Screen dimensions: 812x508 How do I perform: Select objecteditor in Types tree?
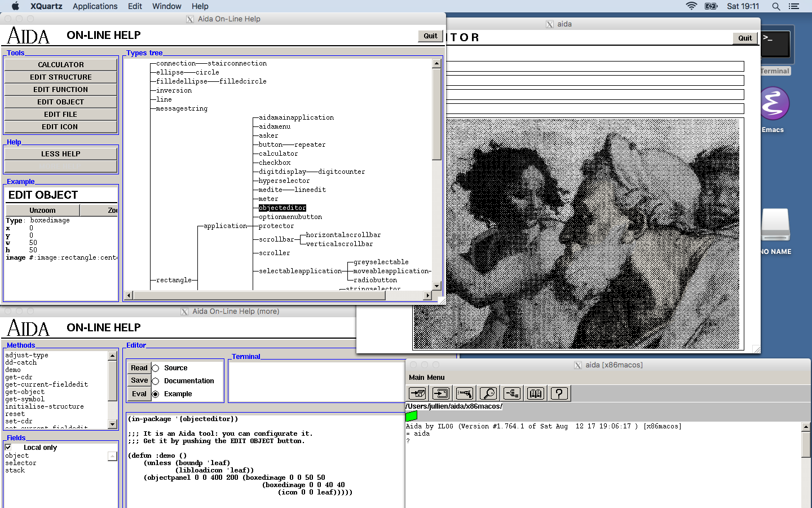pyautogui.click(x=283, y=208)
